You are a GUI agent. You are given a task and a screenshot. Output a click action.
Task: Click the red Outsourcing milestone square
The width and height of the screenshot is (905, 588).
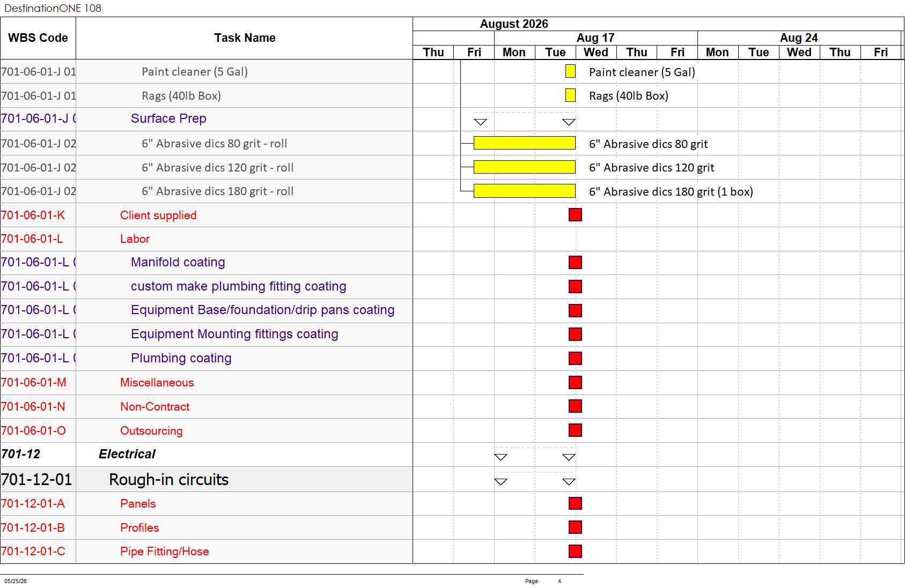pos(575,430)
